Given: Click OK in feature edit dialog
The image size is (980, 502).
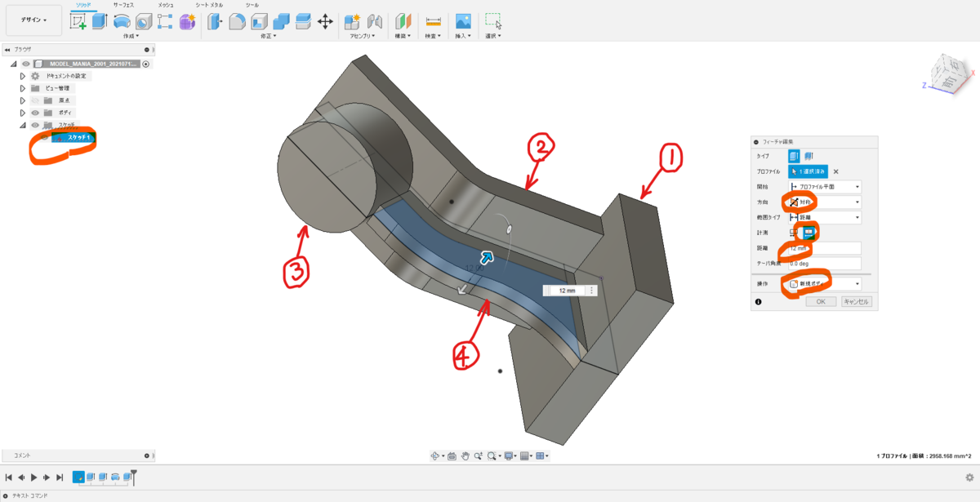Looking at the screenshot, I should tap(821, 301).
